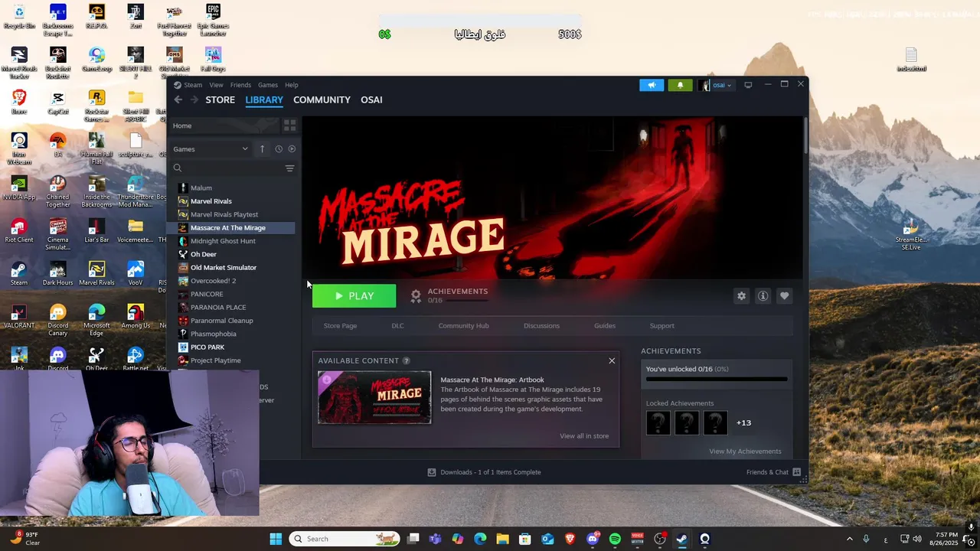Image resolution: width=980 pixels, height=551 pixels.
Task: Open game settings gear for Massacre At The Mirage
Action: point(741,296)
